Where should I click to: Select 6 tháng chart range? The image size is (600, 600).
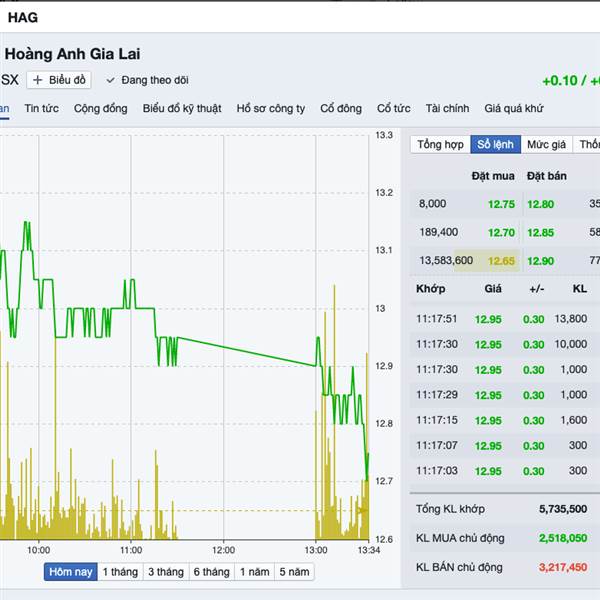[212, 572]
